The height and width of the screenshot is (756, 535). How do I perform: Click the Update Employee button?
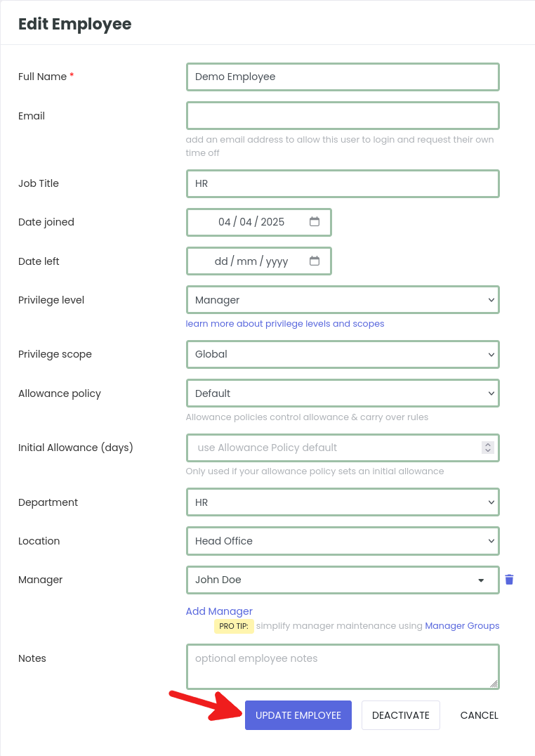pos(298,715)
